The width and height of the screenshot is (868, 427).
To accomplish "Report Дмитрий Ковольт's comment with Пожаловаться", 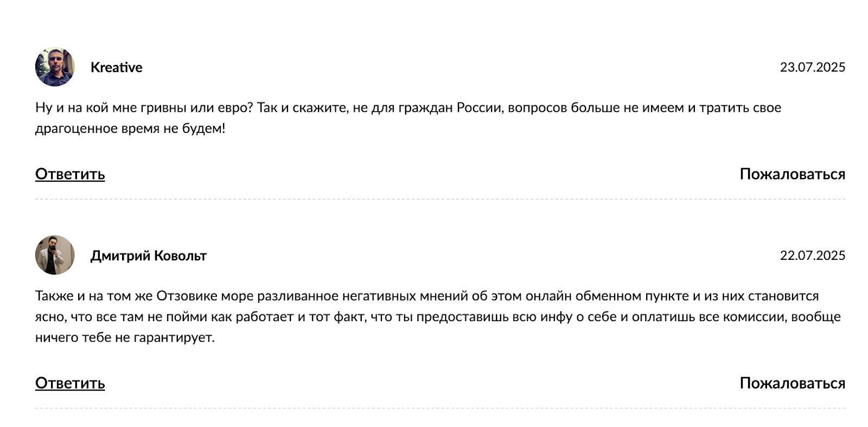I will (x=792, y=383).
